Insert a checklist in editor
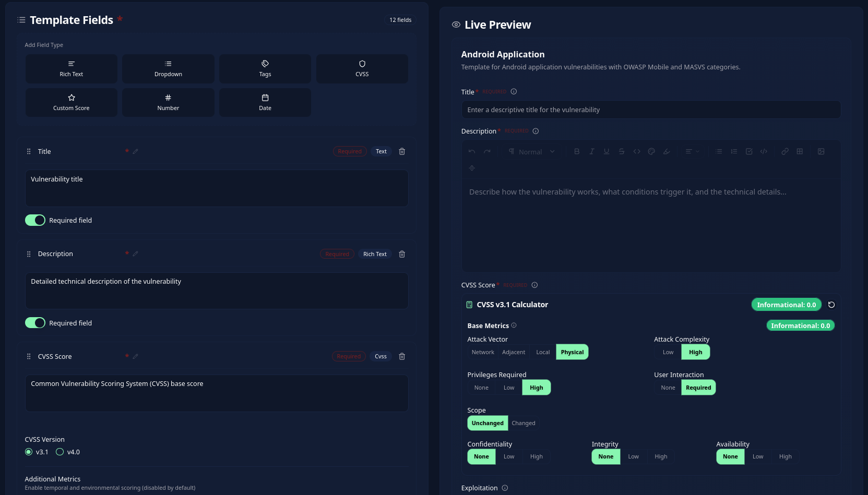 coord(749,151)
